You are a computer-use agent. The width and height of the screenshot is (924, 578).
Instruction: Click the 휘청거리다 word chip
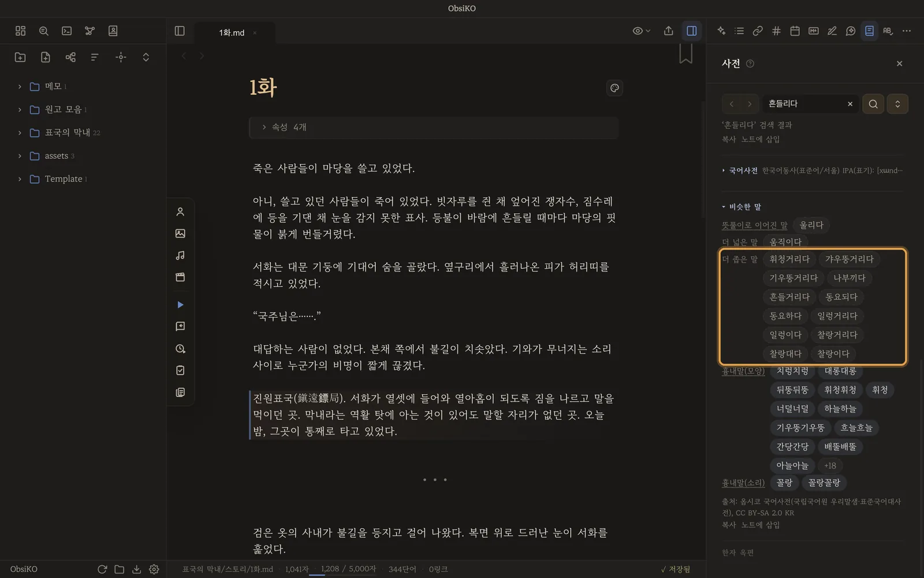789,259
